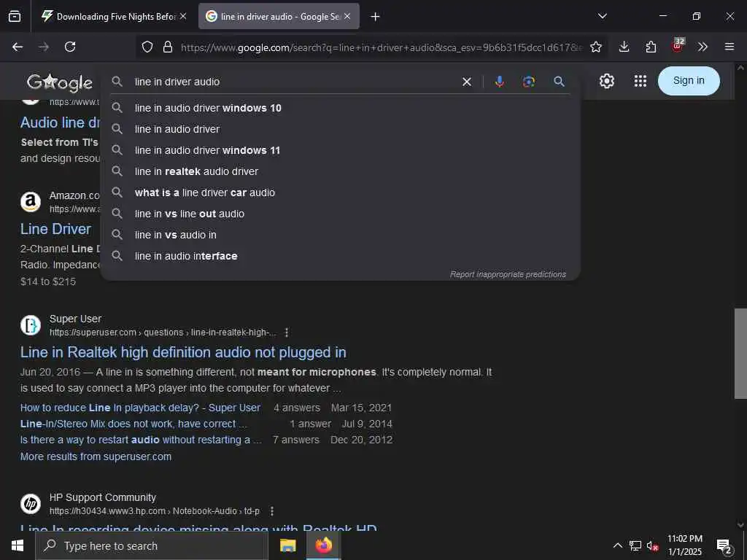Open Is there a way to restart audio link

(141, 440)
